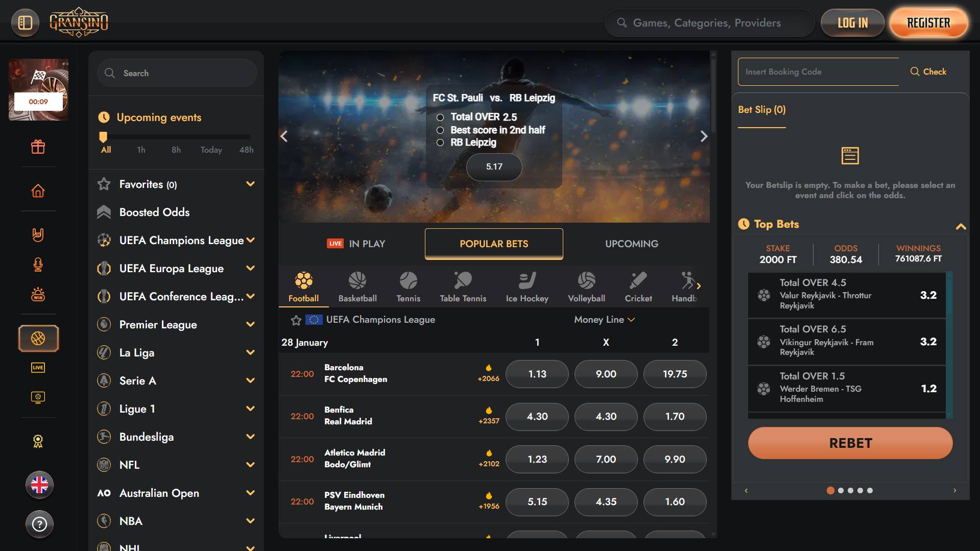The width and height of the screenshot is (980, 551).
Task: Collapse the Top Bets section
Action: point(961,226)
